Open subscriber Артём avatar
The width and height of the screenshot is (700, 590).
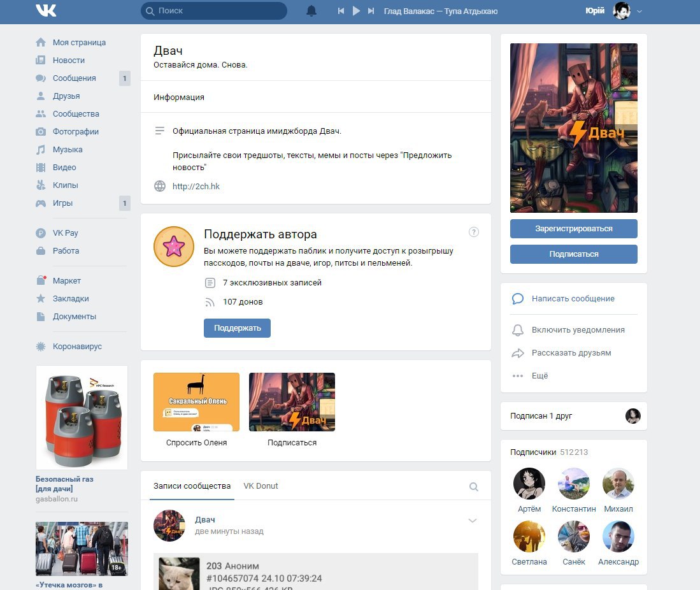point(529,484)
